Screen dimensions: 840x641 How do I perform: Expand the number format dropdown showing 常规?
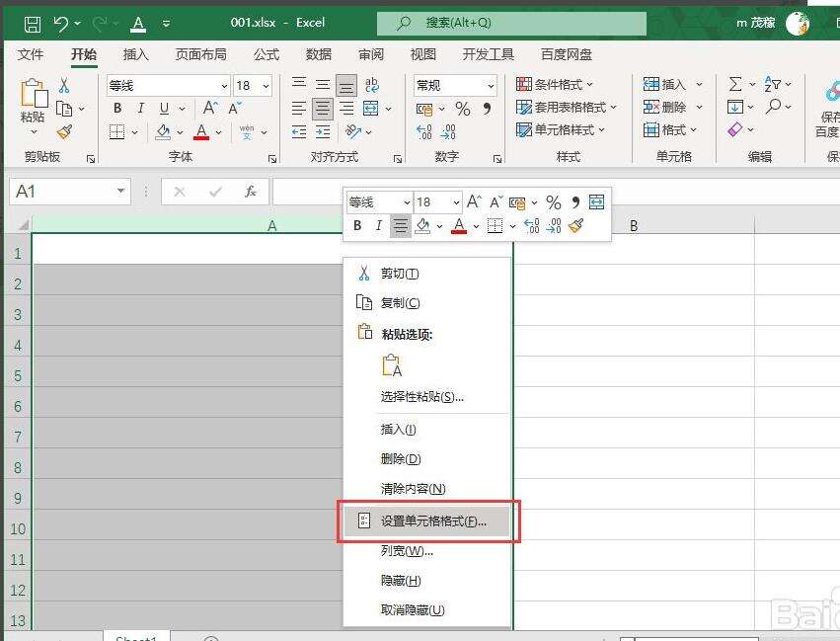point(490,86)
